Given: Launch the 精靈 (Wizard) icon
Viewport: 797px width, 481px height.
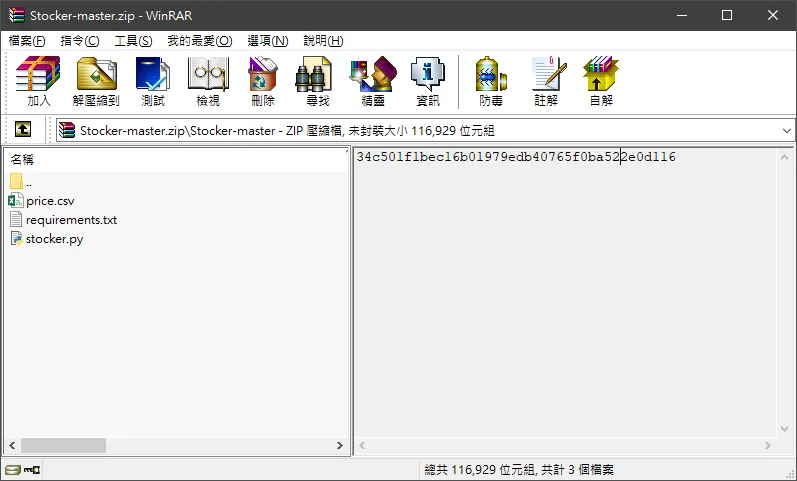Looking at the screenshot, I should tap(373, 81).
